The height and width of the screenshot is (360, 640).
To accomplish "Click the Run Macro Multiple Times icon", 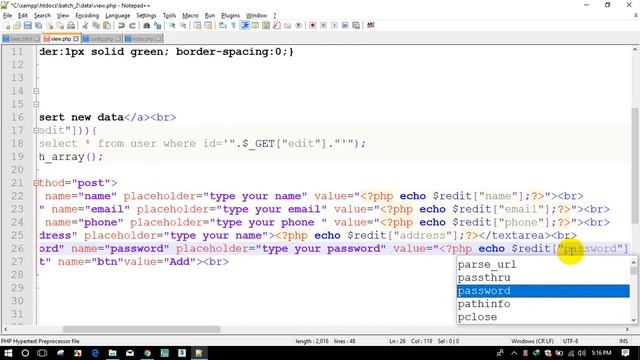I will pyautogui.click(x=345, y=26).
